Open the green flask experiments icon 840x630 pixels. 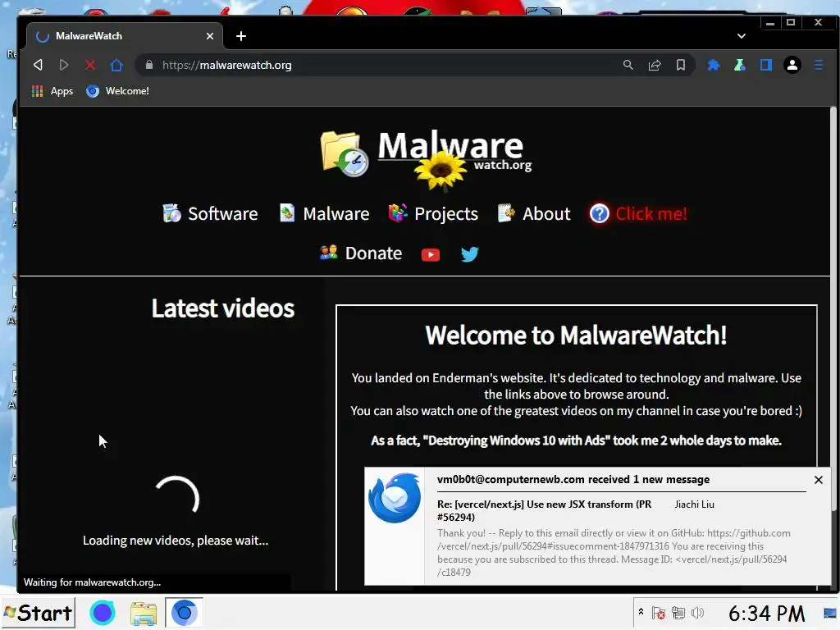click(x=739, y=65)
